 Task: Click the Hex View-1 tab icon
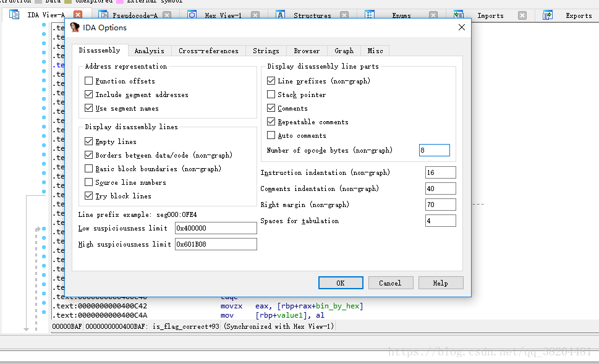pyautogui.click(x=192, y=15)
